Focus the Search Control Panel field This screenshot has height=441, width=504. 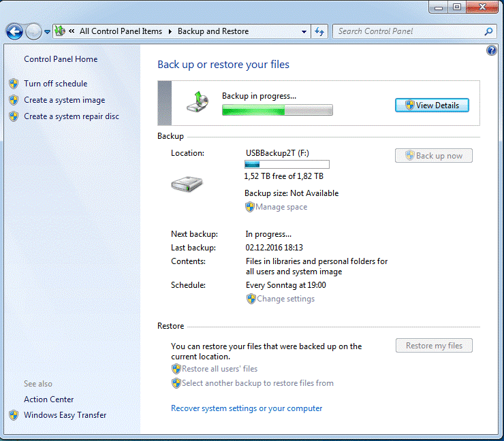pos(407,31)
